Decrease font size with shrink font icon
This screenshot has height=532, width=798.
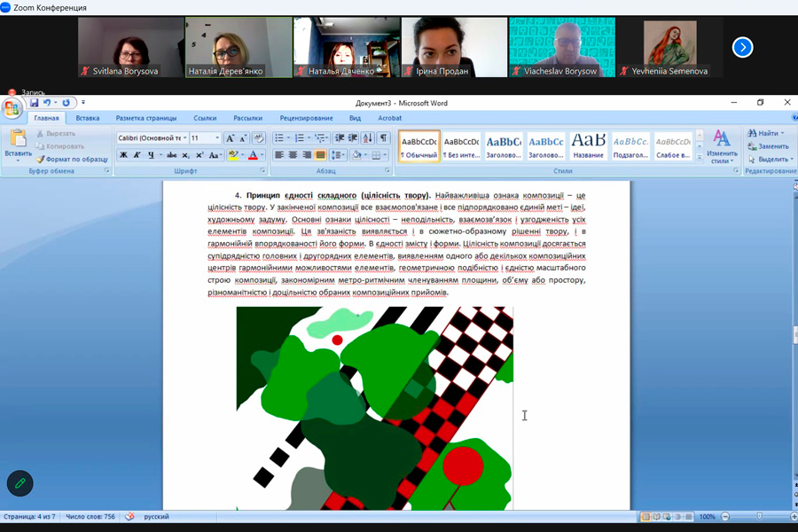(243, 138)
